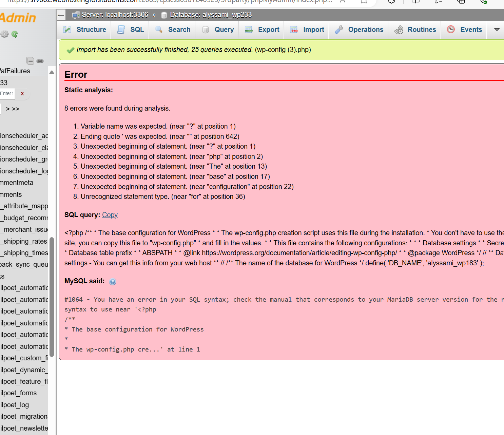Open the _merchant_issue table entry

coord(24,229)
